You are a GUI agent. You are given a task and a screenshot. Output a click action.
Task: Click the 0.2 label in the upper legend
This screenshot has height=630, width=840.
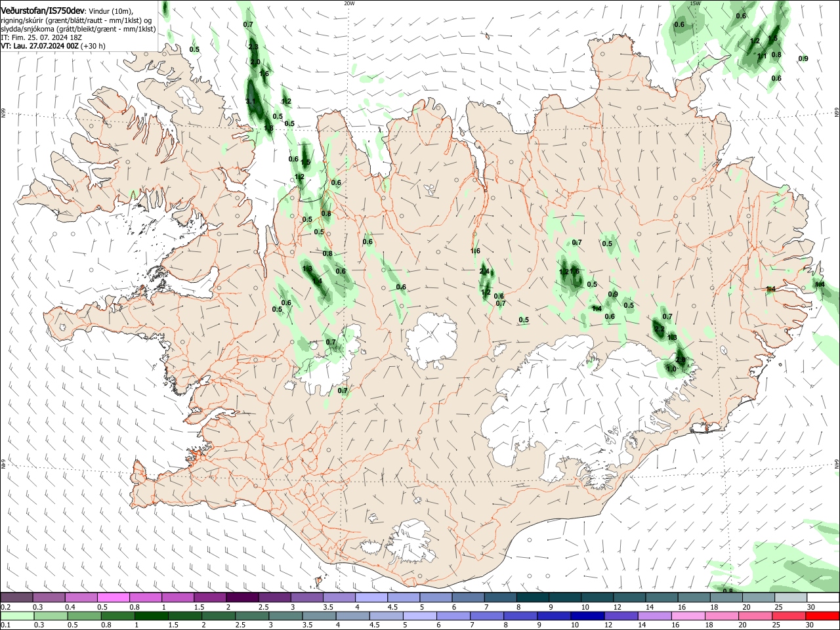(x=5, y=607)
